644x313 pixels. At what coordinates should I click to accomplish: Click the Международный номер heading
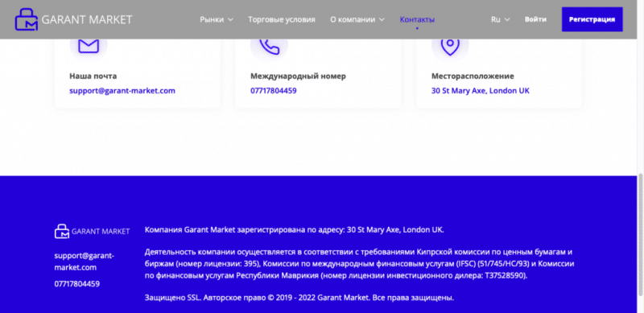[298, 76]
